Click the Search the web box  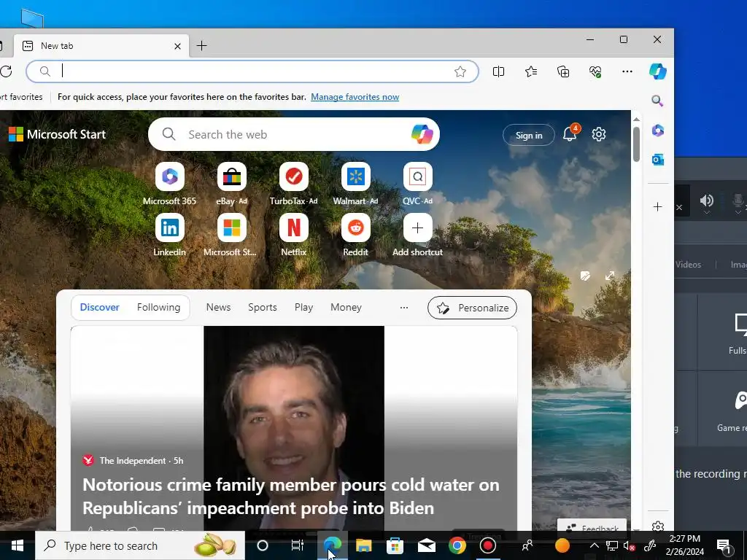[293, 134]
